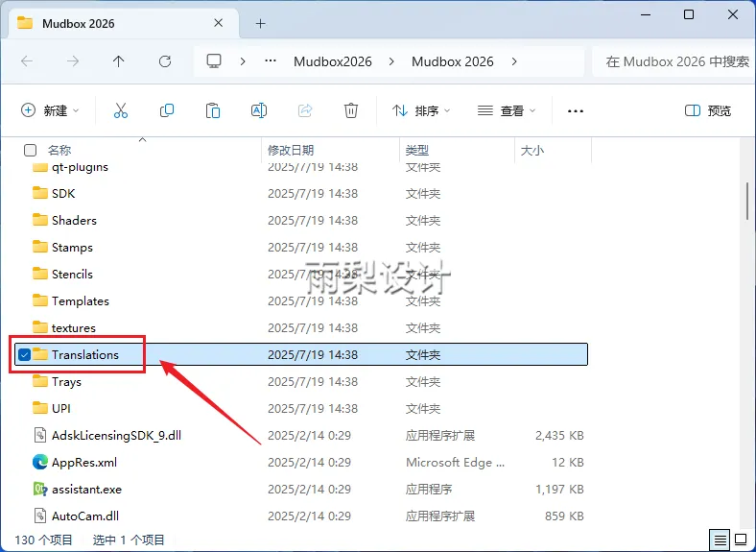
Task: Click the Mudbox 2026 breadcrumb segment
Action: [452, 61]
